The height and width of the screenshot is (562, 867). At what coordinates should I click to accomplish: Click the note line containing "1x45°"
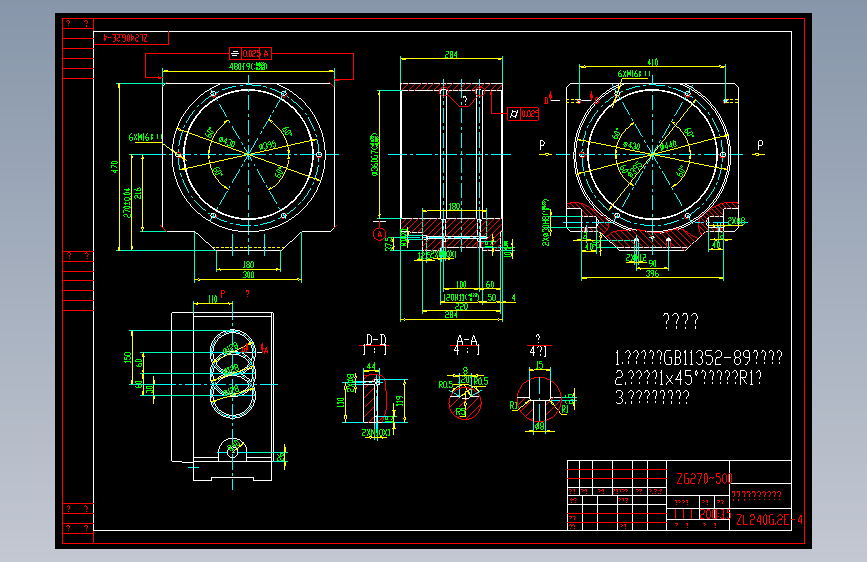tap(688, 378)
